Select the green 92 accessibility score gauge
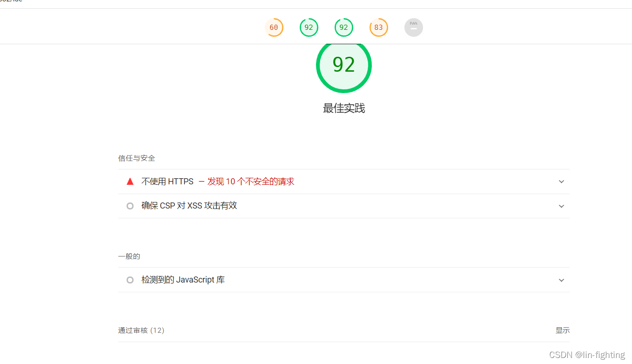Image resolution: width=632 pixels, height=364 pixels. pos(309,27)
